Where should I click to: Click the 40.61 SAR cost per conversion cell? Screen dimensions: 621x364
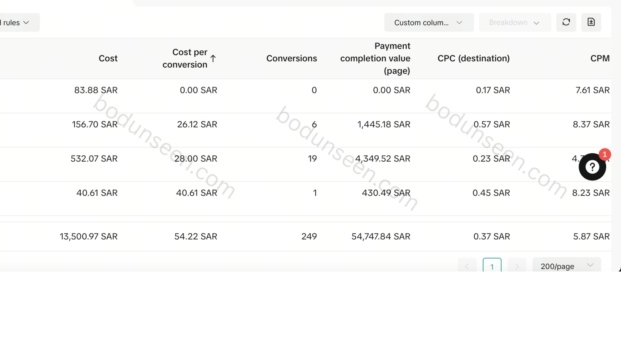pyautogui.click(x=196, y=193)
